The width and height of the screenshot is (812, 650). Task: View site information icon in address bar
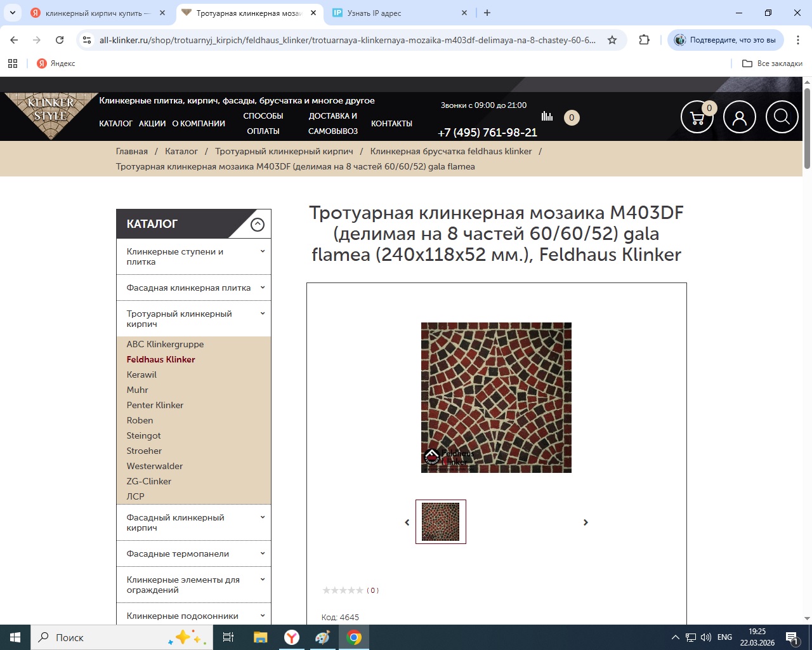pyautogui.click(x=88, y=40)
